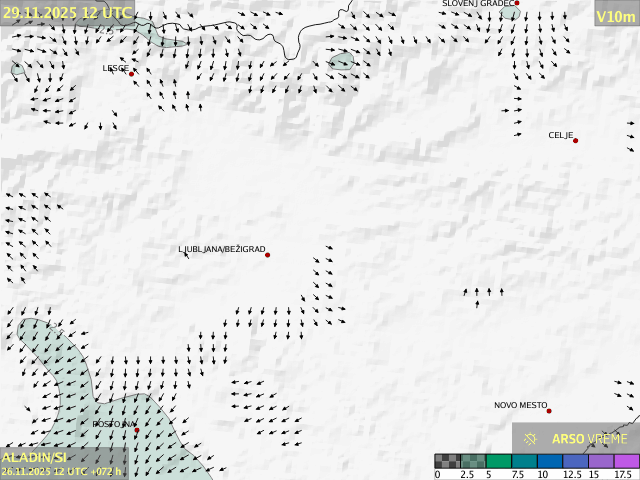Click the Postojna red station marker
Viewport: 640px width, 480px height.
(x=137, y=430)
